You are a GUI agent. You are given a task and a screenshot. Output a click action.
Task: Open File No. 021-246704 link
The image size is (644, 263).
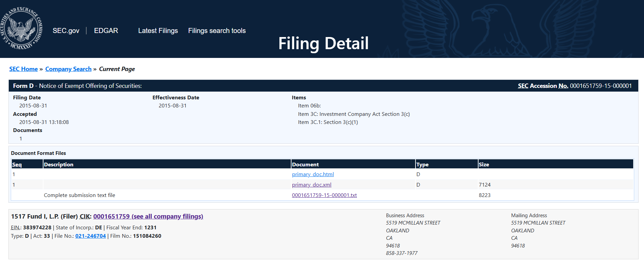91,236
